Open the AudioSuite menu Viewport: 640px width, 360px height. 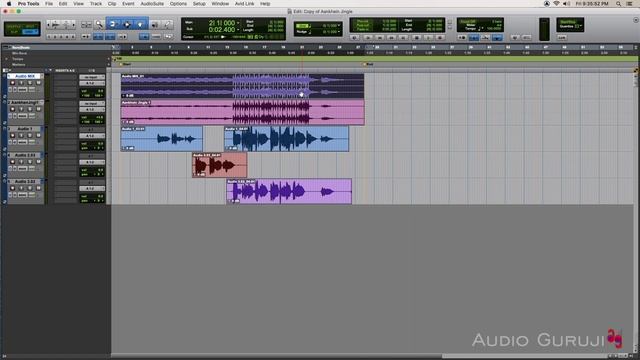(152, 4)
